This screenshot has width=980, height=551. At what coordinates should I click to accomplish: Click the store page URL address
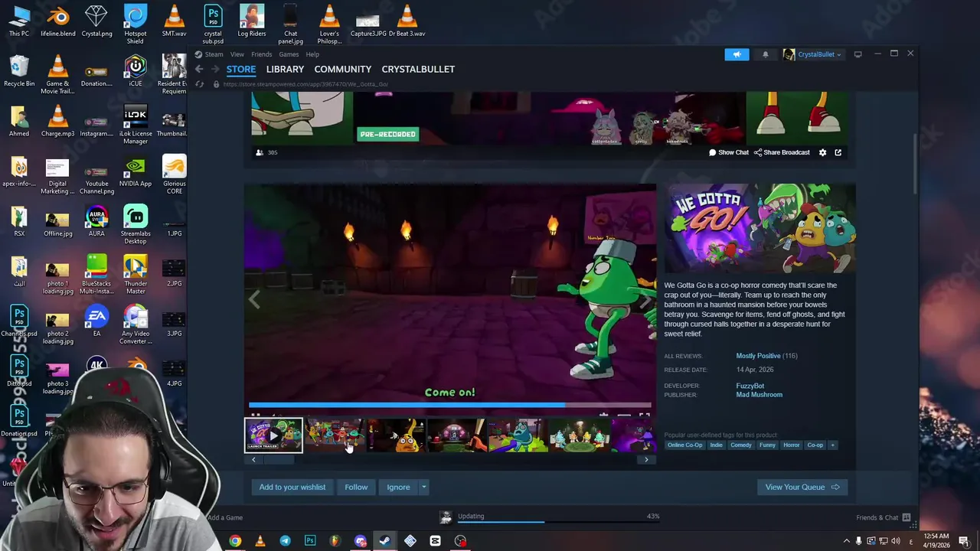click(x=305, y=84)
